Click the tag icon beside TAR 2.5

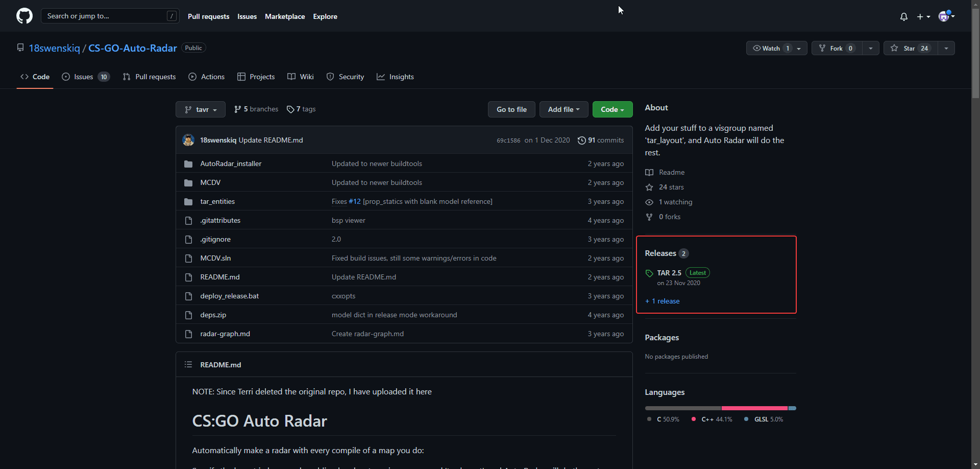[649, 273]
